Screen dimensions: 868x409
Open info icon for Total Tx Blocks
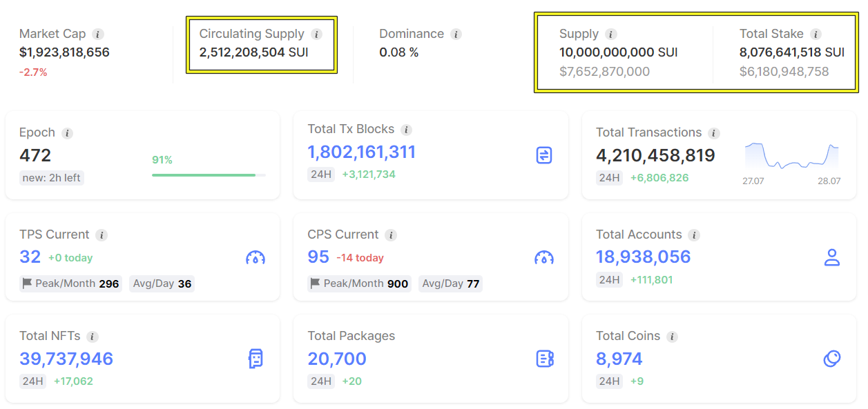[x=406, y=130]
